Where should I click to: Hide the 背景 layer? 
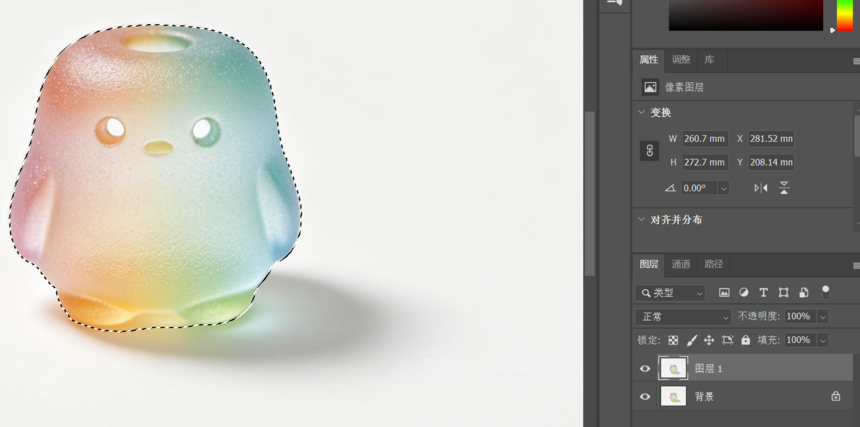click(x=645, y=396)
